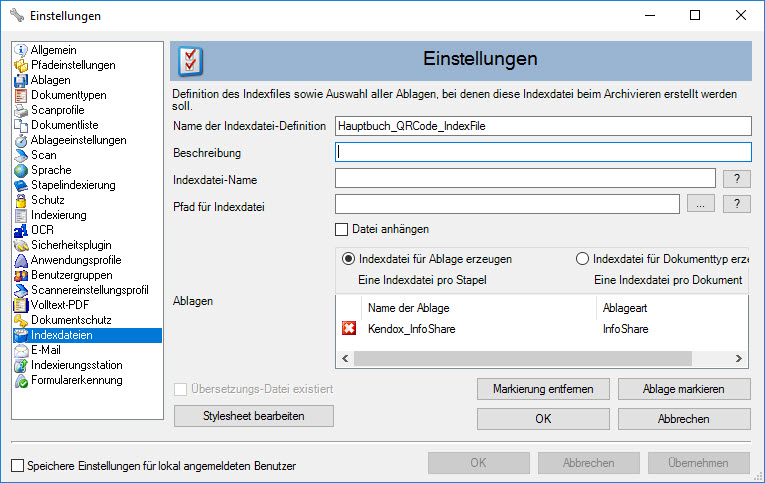Click the red X icon beside Kendox_InfoShare
Viewport: 765px width, 483px height.
pos(349,329)
